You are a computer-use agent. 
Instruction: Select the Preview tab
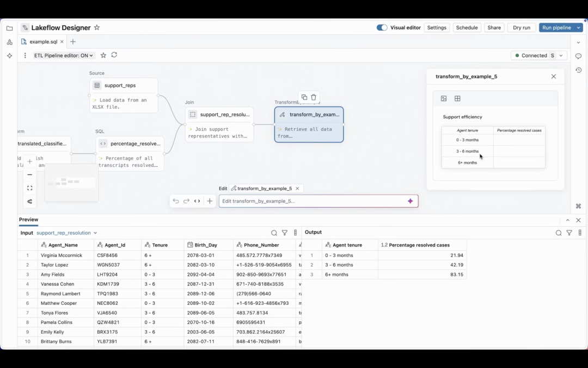coord(28,220)
